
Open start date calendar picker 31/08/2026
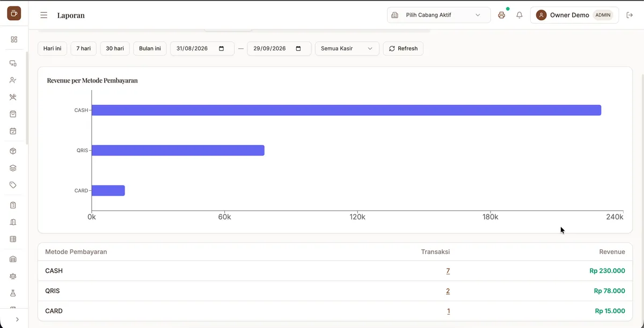[222, 48]
